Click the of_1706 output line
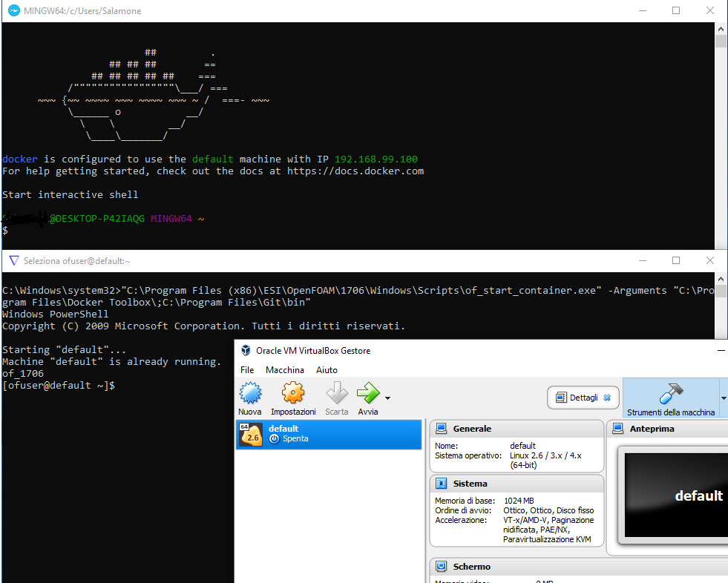The height and width of the screenshot is (583, 728). tap(23, 373)
